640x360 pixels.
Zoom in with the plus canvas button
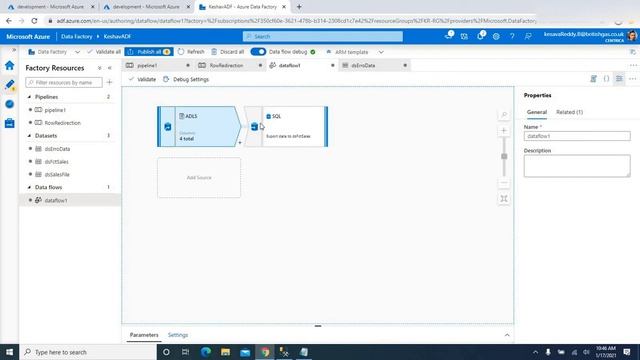click(x=504, y=131)
